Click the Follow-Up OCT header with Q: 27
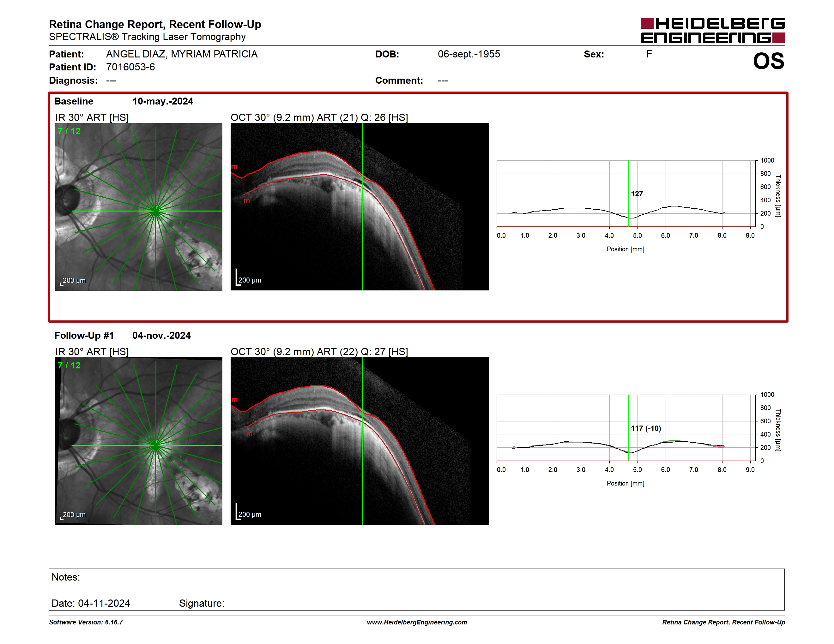The height and width of the screenshot is (644, 834). click(319, 352)
